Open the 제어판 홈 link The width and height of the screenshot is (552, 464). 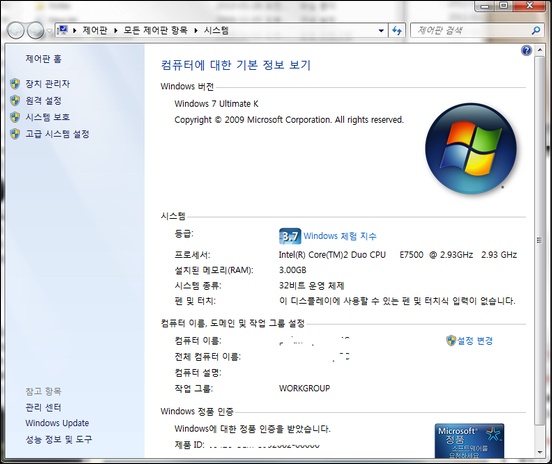(x=43, y=59)
